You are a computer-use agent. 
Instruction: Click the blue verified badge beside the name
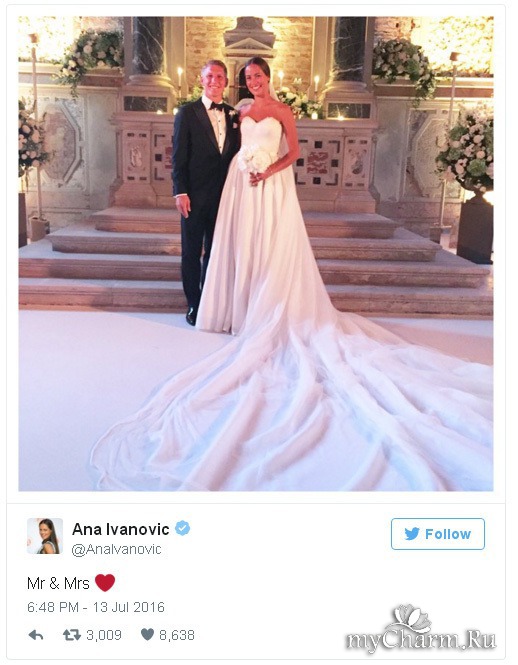coord(182,528)
